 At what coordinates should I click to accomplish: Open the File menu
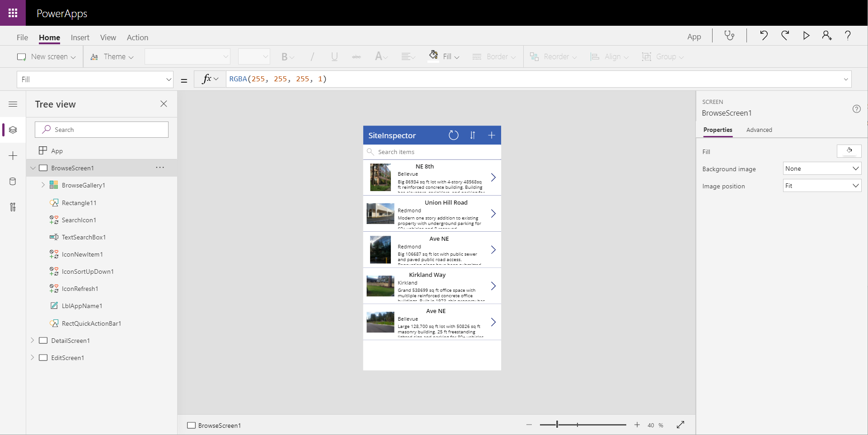point(22,37)
